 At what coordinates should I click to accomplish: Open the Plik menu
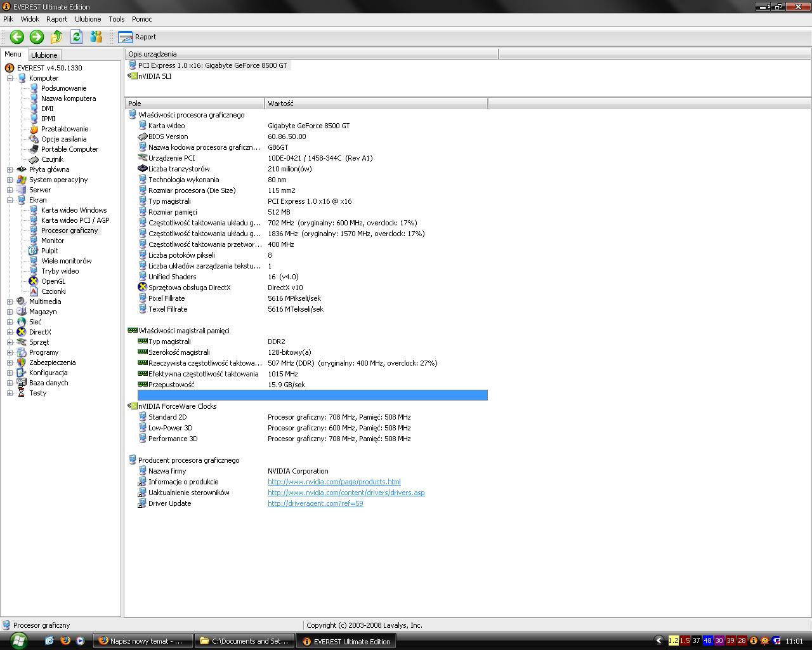pyautogui.click(x=8, y=19)
